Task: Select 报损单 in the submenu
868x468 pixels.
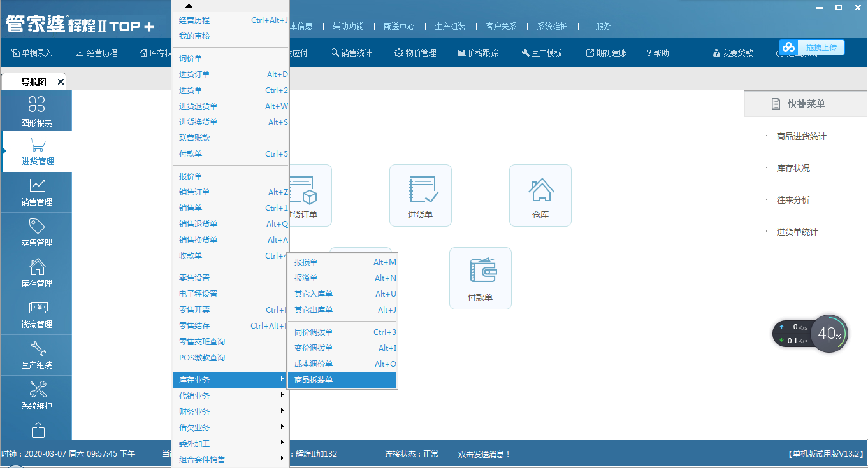Action: point(342,262)
